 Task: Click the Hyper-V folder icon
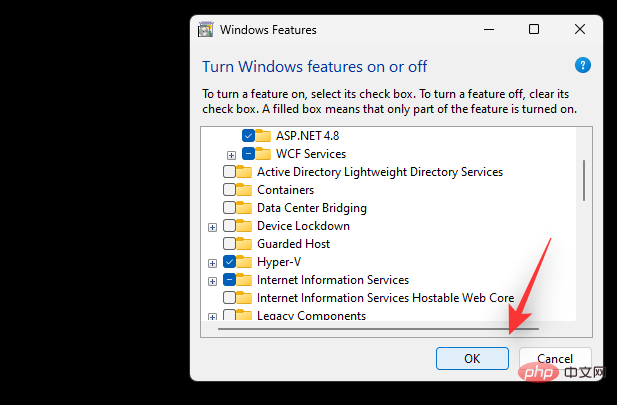(245, 262)
